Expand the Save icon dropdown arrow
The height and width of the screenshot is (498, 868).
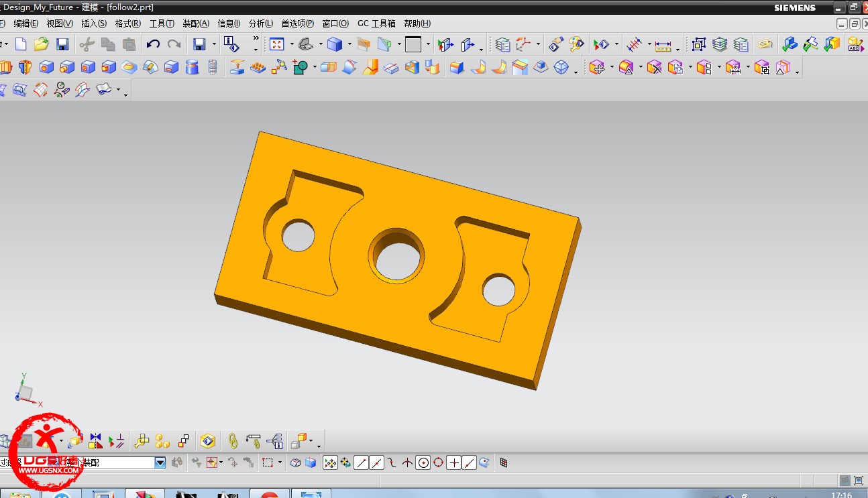[x=215, y=45]
